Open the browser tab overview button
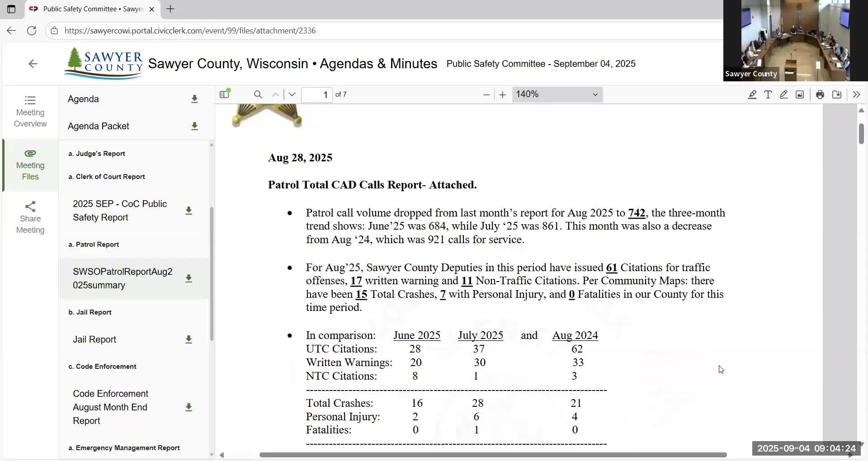The width and height of the screenshot is (868, 461). point(11,9)
